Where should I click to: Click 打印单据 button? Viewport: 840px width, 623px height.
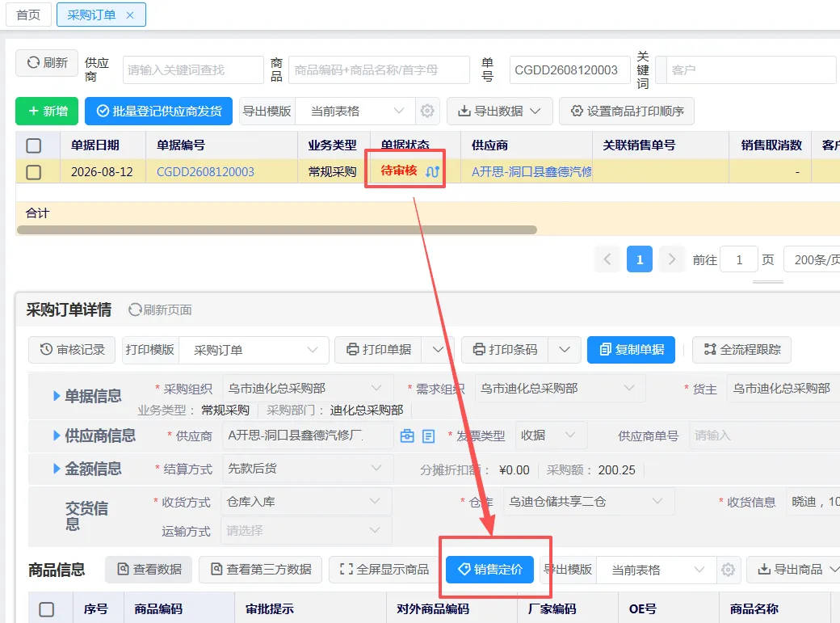coord(379,350)
